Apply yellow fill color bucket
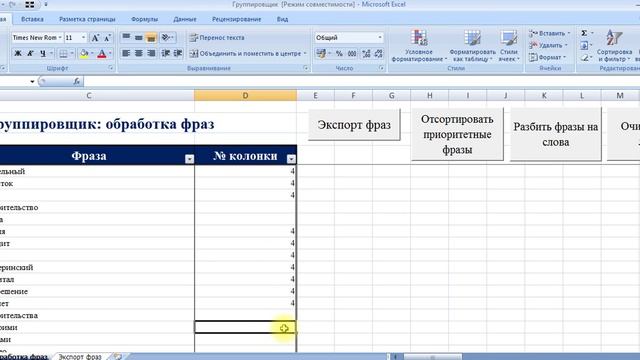The image size is (640, 360). point(84,53)
